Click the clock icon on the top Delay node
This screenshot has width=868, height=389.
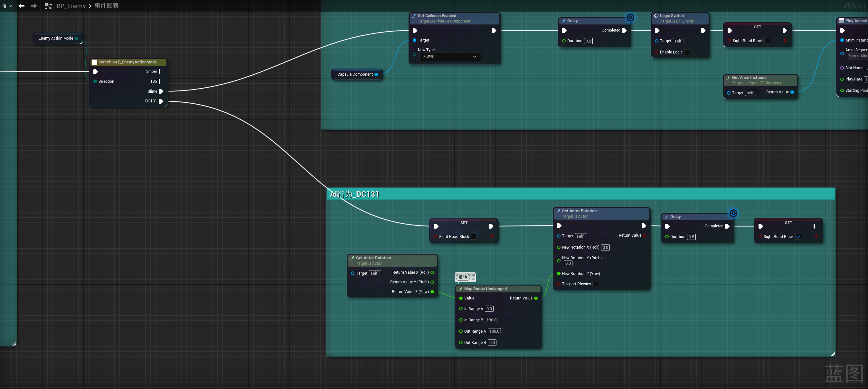[630, 17]
